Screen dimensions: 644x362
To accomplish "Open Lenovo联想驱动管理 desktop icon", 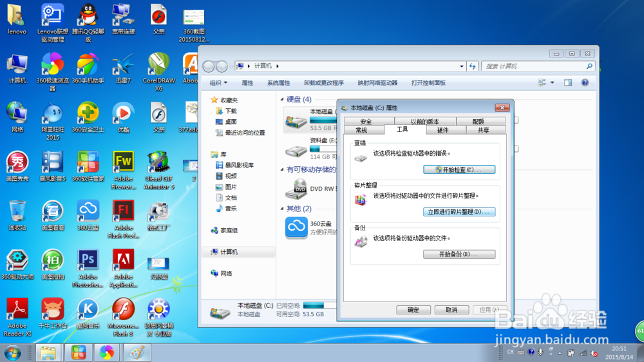I will click(x=53, y=23).
